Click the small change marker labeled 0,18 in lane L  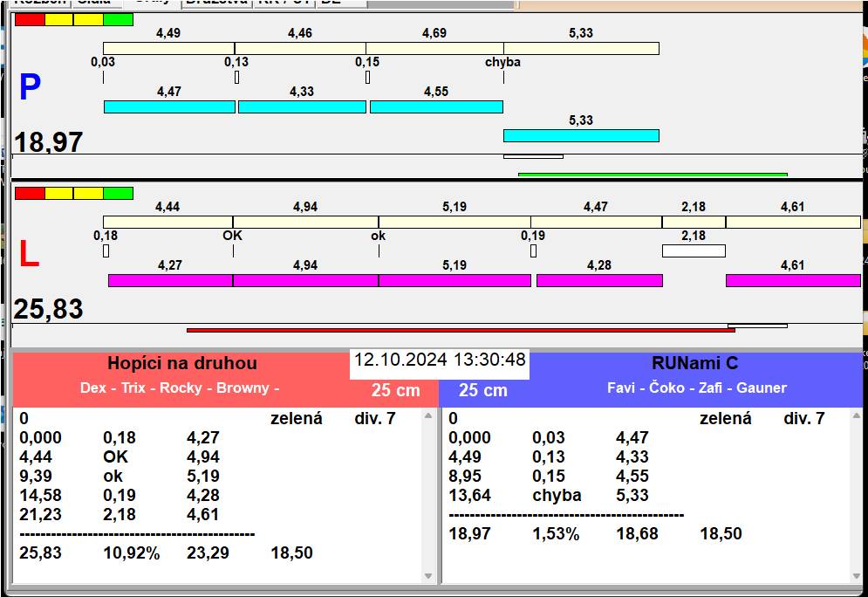[x=106, y=250]
